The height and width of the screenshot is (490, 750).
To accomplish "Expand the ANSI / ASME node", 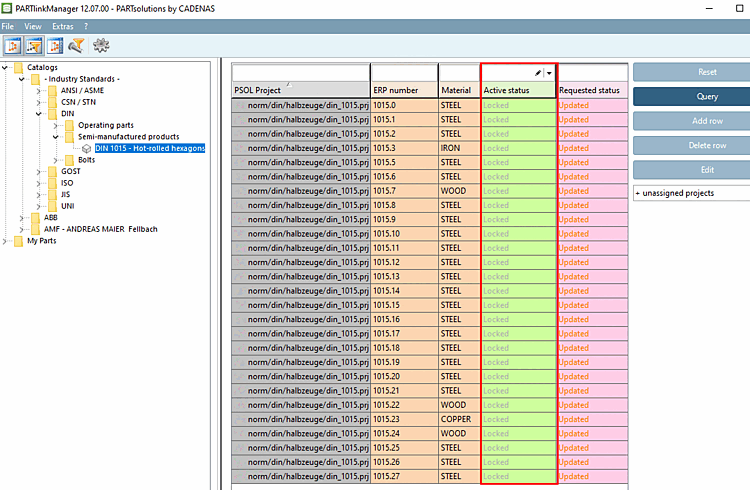I will pyautogui.click(x=38, y=90).
